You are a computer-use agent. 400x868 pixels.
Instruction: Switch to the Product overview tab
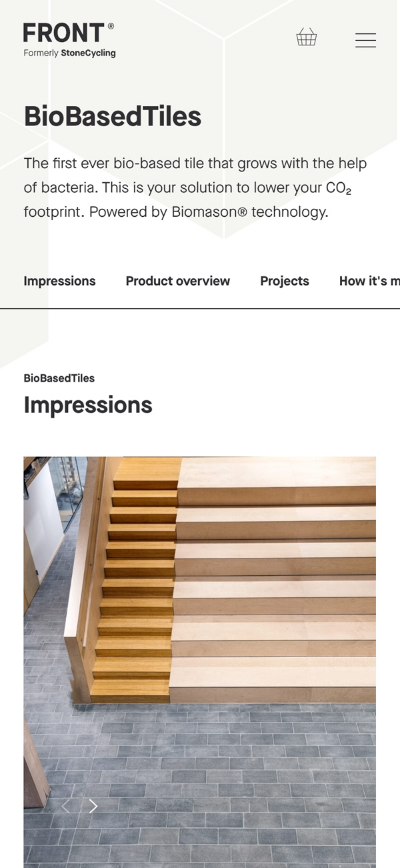point(177,281)
